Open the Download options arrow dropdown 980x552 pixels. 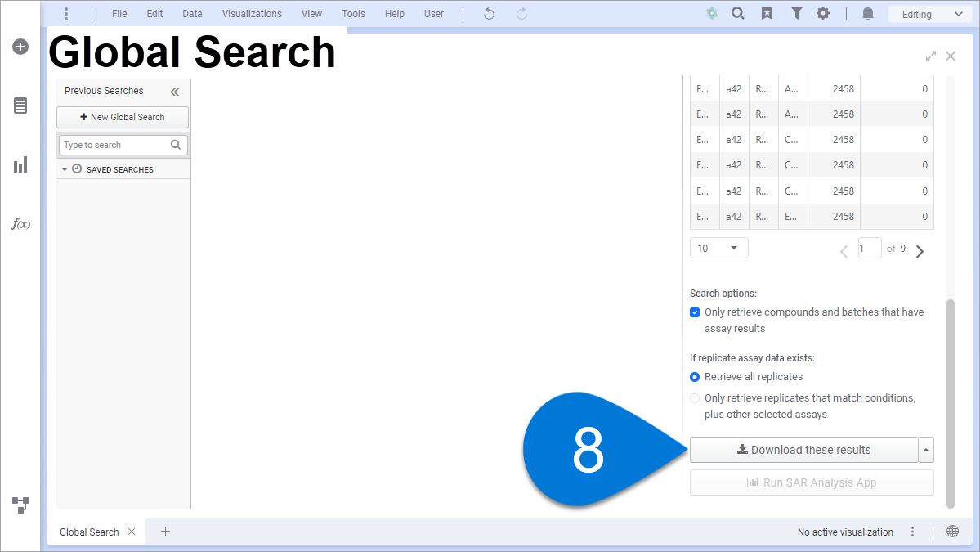pyautogui.click(x=926, y=450)
